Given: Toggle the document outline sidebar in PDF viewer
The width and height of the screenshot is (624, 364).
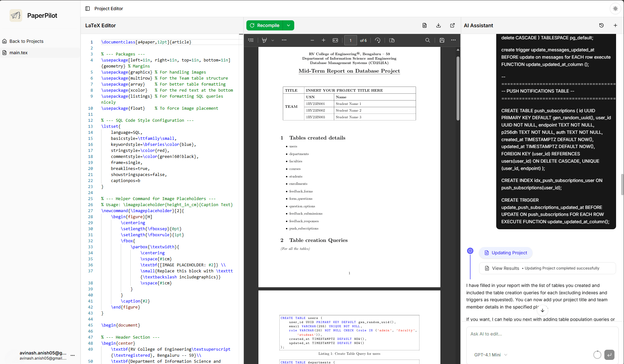Looking at the screenshot, I should [x=251, y=40].
